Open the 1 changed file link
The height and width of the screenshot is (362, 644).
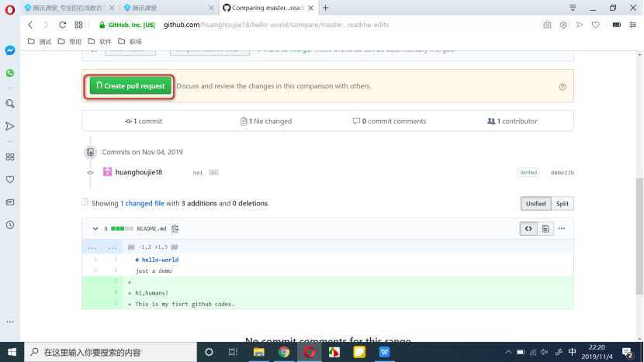[x=142, y=203]
